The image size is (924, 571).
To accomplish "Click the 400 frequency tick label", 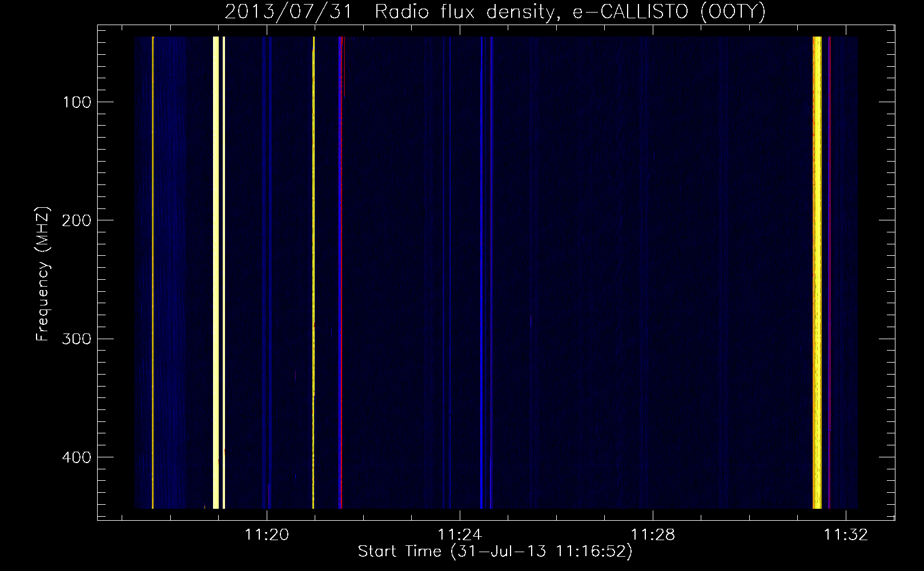I will point(76,457).
